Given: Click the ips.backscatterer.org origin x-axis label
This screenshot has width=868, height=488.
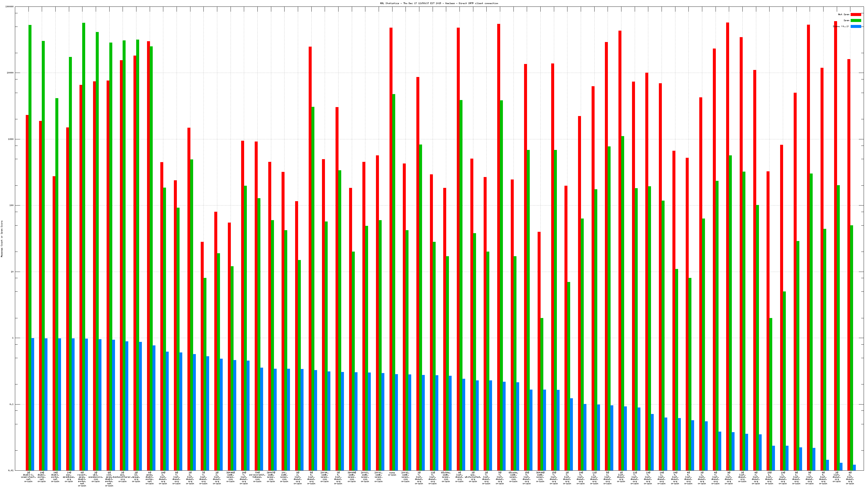Looking at the screenshot, I should (x=123, y=477).
